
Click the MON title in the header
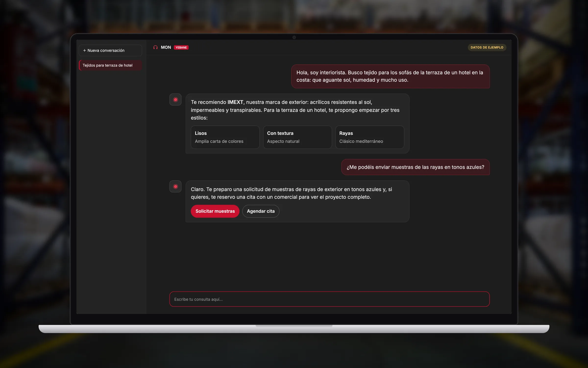tap(166, 47)
